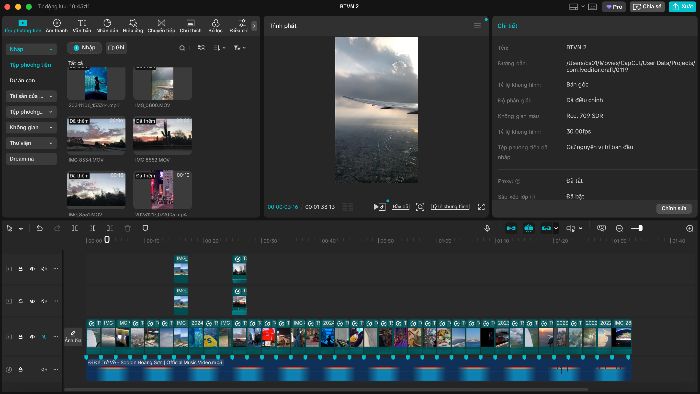Expand the Thư viện sidebar section
The height and width of the screenshot is (394, 700).
31,143
